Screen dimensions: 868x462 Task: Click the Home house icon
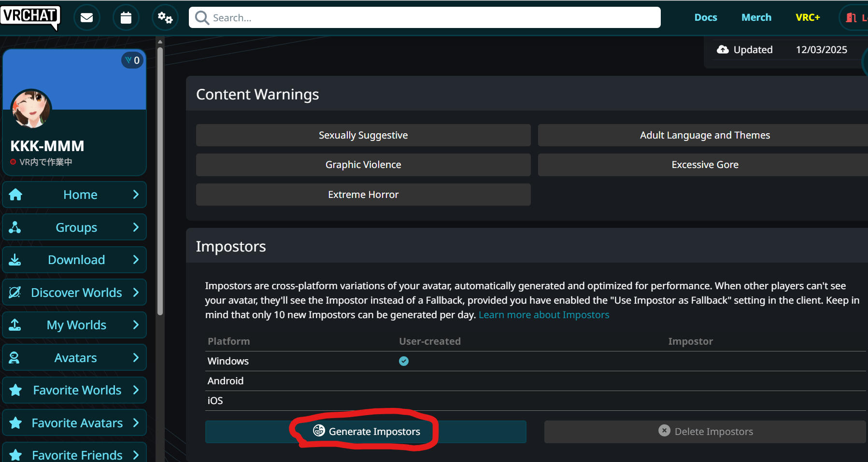(15, 195)
